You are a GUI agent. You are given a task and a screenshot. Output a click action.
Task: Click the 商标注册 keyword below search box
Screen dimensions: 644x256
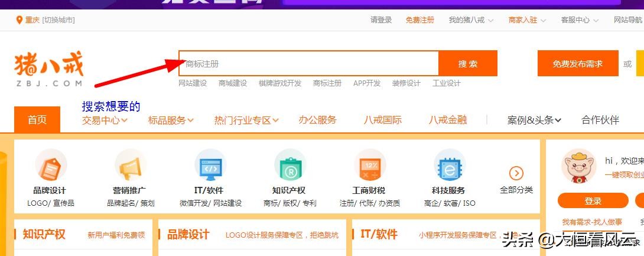click(327, 83)
